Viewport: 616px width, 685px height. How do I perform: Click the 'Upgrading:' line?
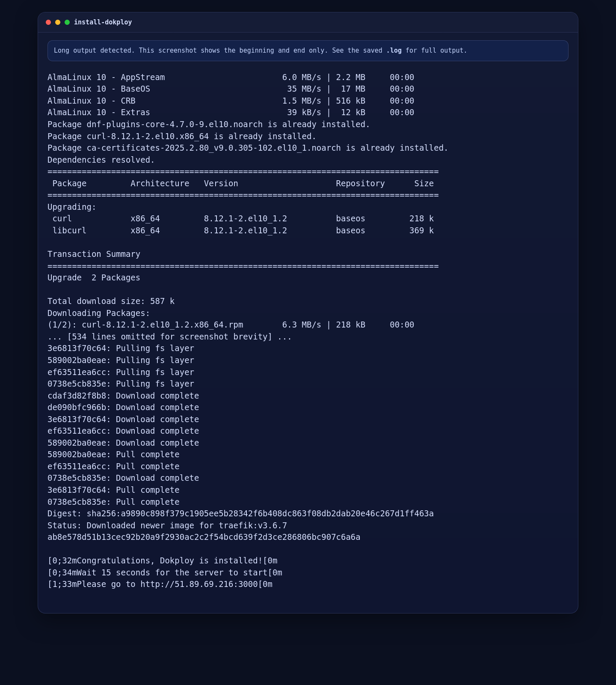point(72,207)
